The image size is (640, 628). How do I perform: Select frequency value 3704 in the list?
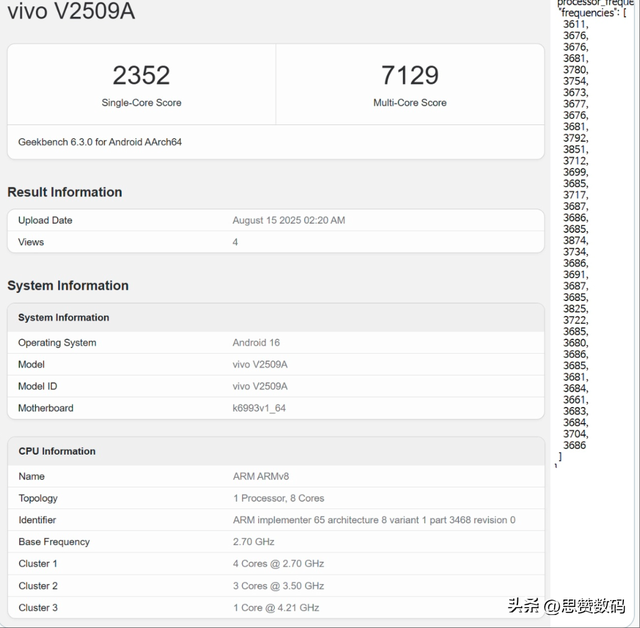[575, 434]
